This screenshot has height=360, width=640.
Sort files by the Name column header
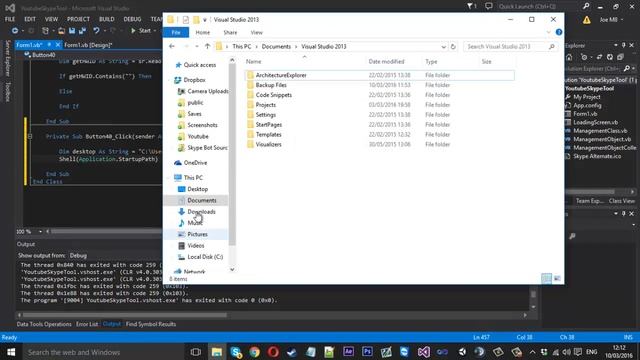(x=253, y=62)
